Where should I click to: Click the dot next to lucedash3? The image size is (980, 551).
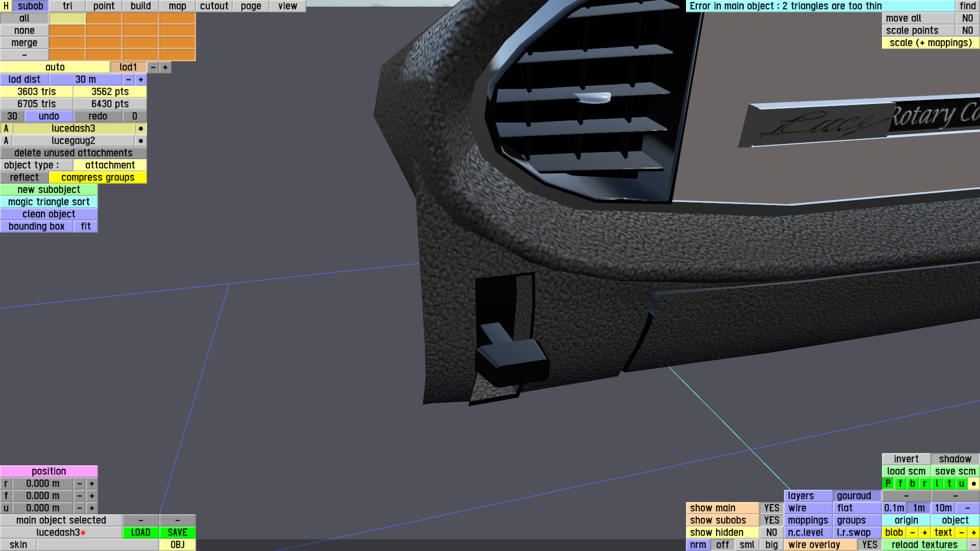coord(141,129)
